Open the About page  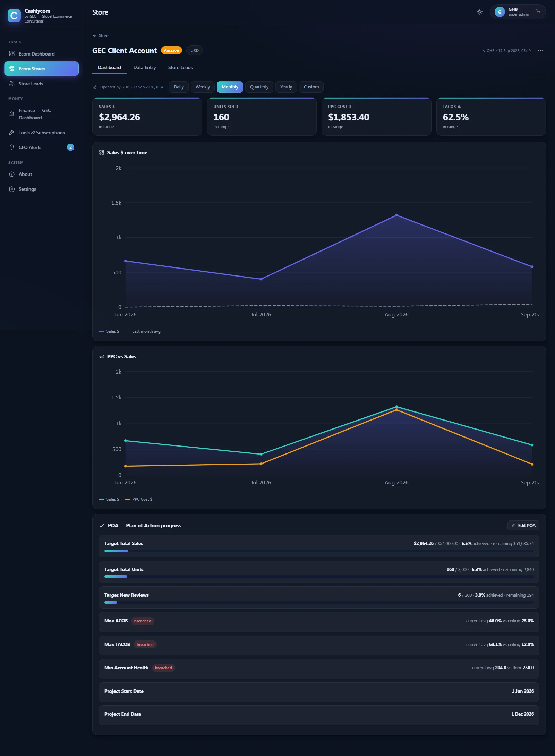coord(41,174)
